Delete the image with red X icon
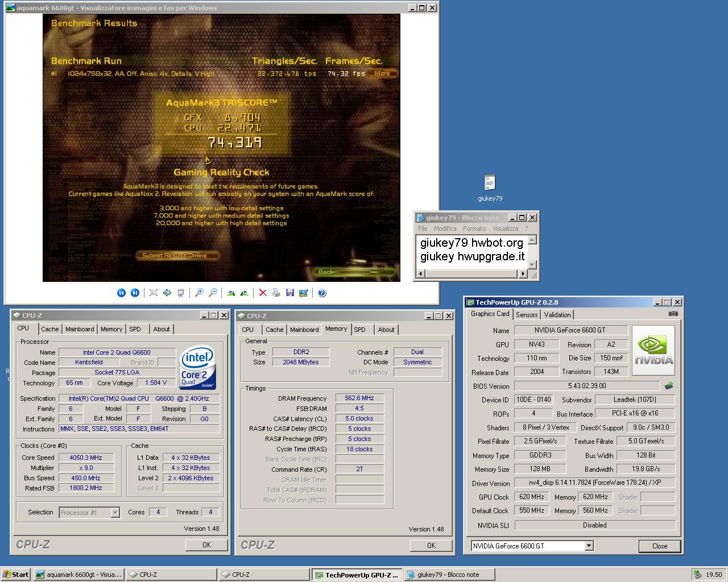728x582 pixels. point(263,293)
